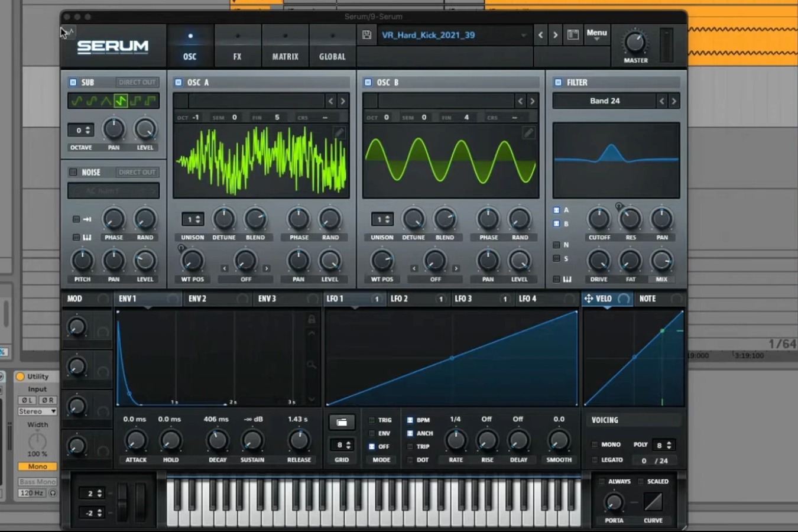Viewport: 798px width, 532px height.
Task: Select the sine sub waveform shape
Action: click(77, 101)
